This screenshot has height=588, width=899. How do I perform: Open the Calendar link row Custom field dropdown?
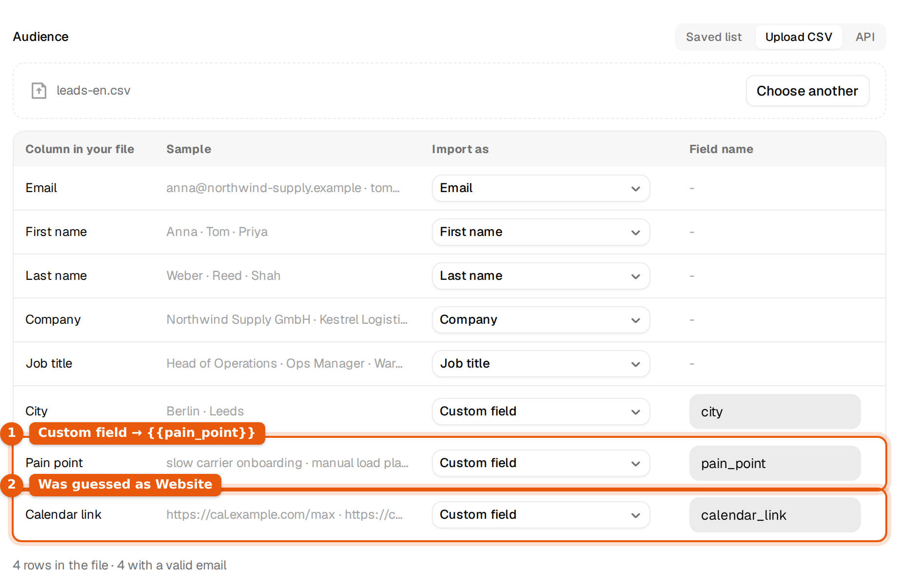point(541,515)
